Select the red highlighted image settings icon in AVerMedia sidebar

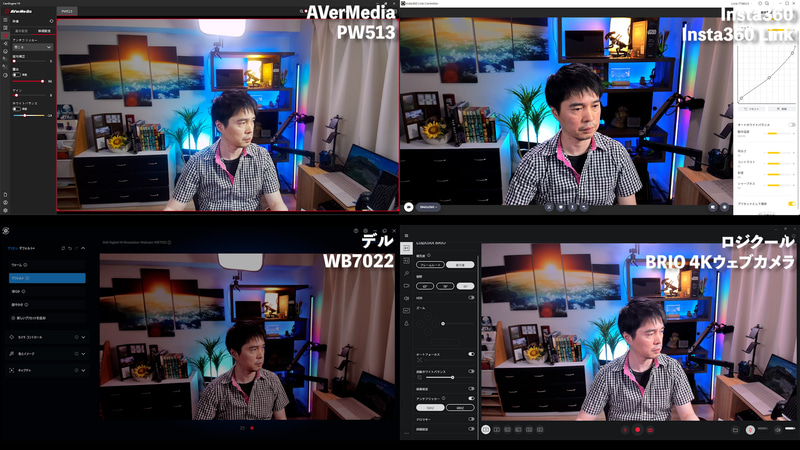coord(5,36)
